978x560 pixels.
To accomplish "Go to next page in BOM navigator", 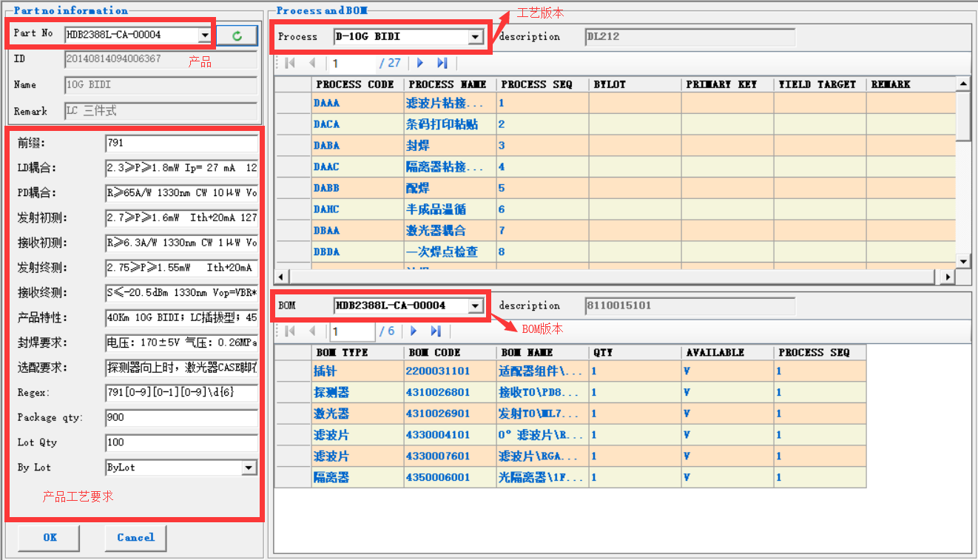I will click(x=414, y=331).
